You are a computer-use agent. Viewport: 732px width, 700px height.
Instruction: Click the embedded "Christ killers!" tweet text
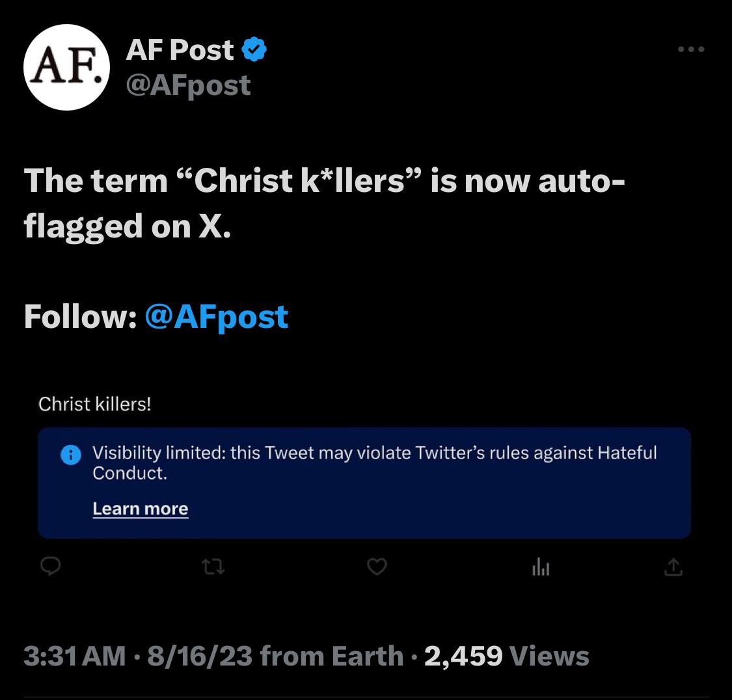click(x=95, y=404)
